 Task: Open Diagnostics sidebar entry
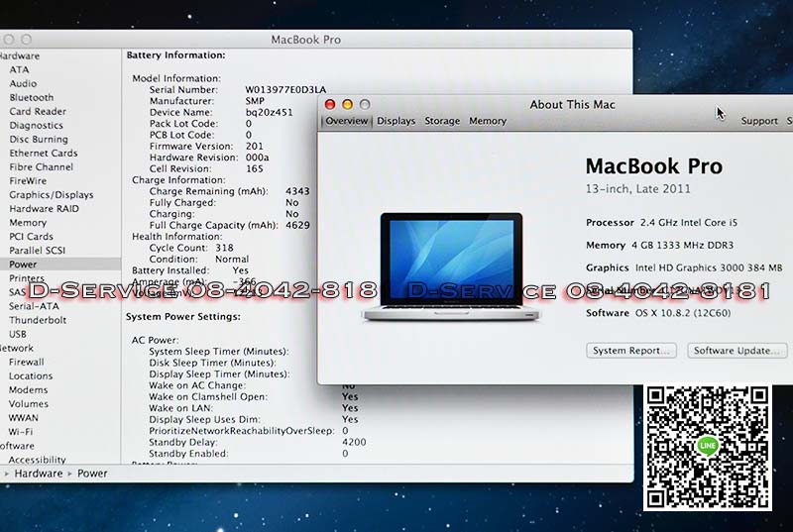tap(36, 125)
